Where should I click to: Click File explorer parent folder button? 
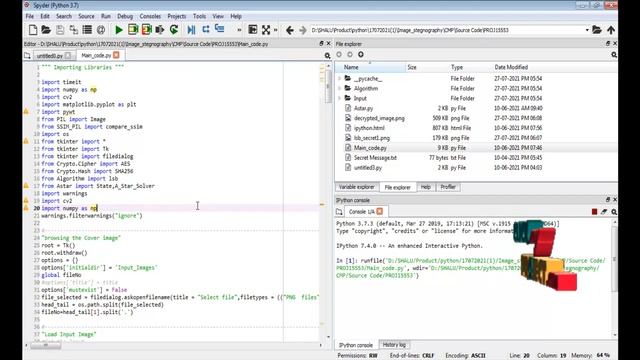point(361,54)
